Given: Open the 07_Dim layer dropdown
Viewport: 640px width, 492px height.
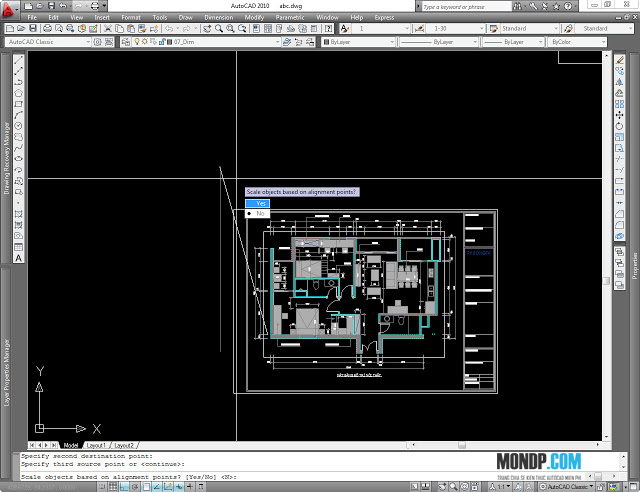Looking at the screenshot, I should [x=206, y=42].
